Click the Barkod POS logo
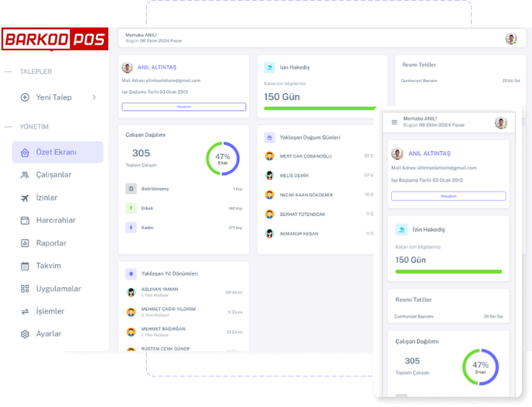 pos(55,39)
